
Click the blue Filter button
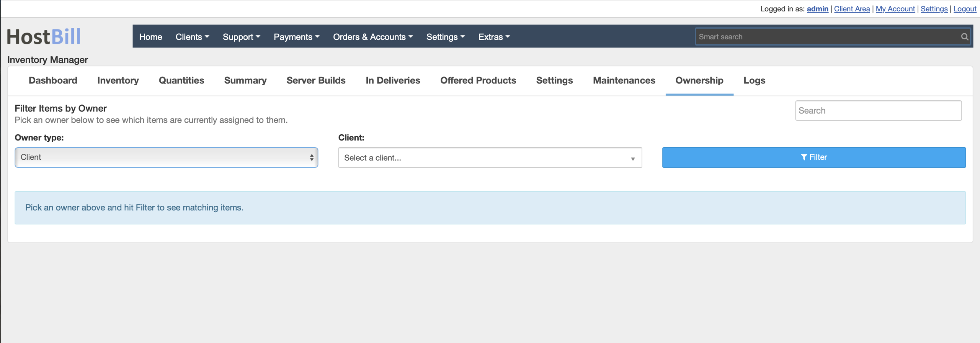[x=814, y=157]
